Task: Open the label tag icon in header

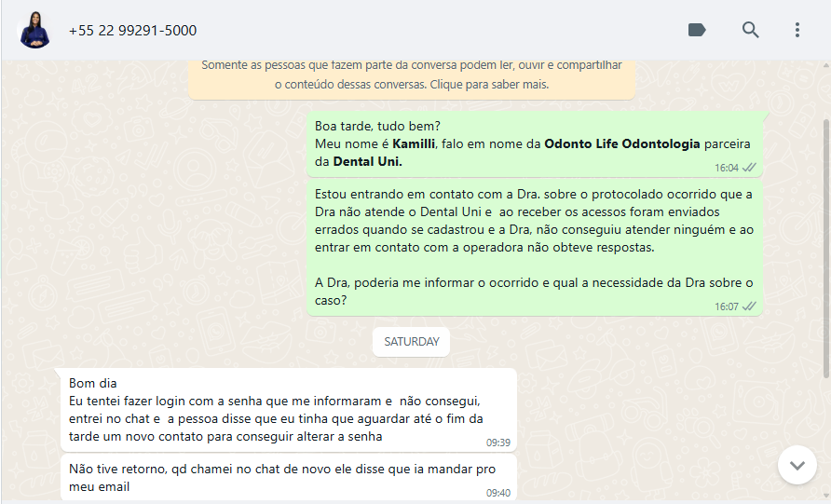Action: click(x=697, y=30)
